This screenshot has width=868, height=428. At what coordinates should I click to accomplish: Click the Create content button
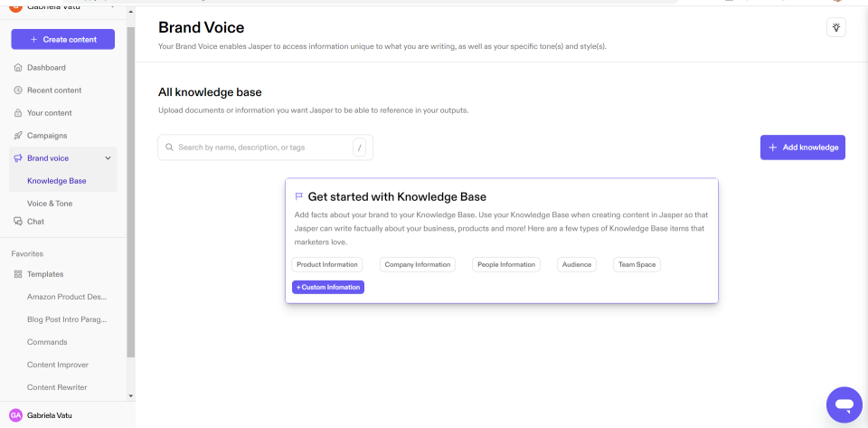(63, 40)
